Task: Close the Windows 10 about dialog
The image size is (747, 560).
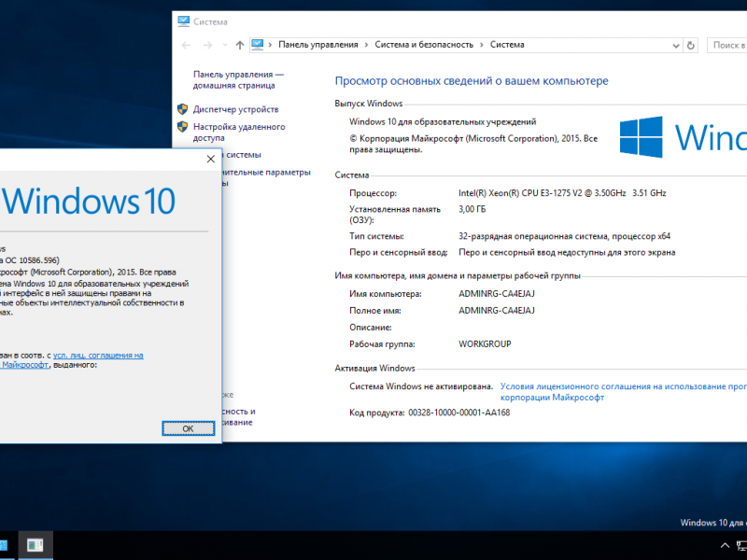Action: pyautogui.click(x=211, y=159)
